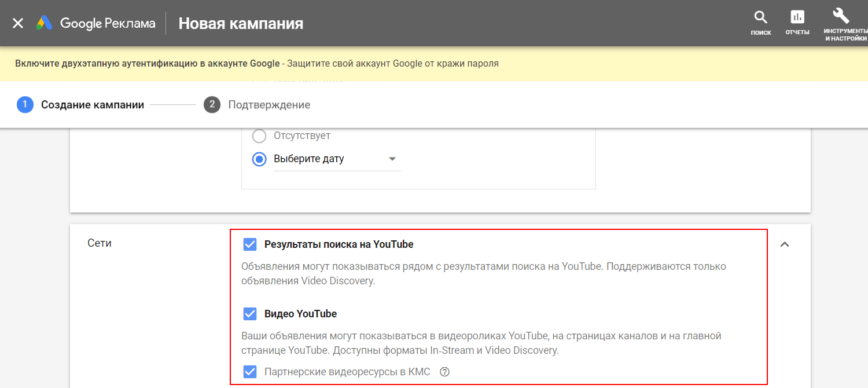Uncheck Результаты поиска на YouTube checkbox
Viewport: 868px width, 388px height.
tap(250, 244)
